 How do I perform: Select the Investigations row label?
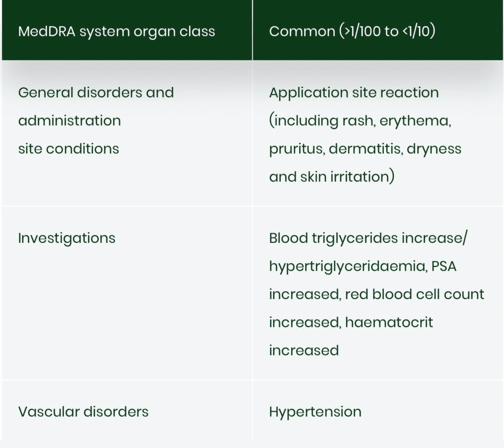tap(66, 238)
